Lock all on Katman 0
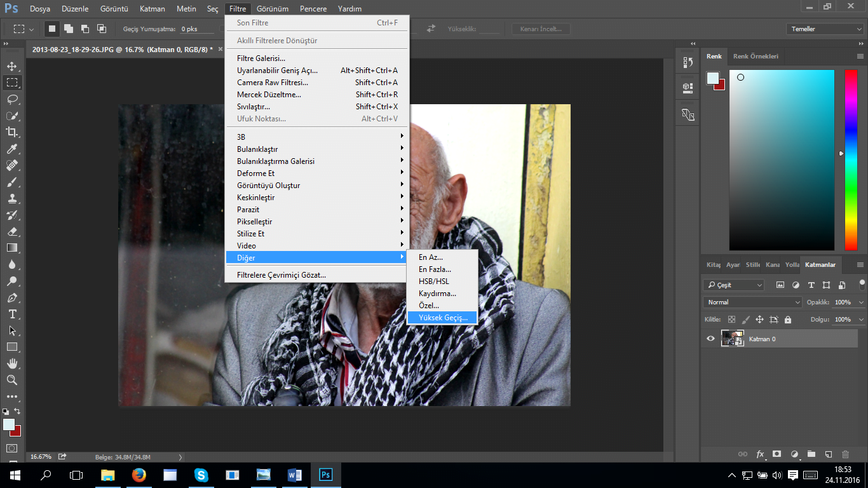 (787, 319)
